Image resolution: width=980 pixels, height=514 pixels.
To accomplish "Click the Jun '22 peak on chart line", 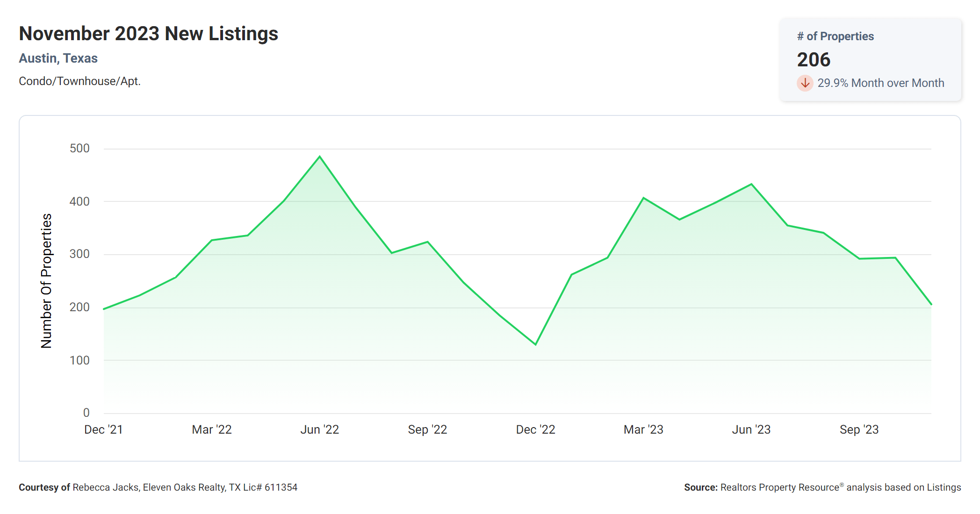I will click(x=320, y=157).
